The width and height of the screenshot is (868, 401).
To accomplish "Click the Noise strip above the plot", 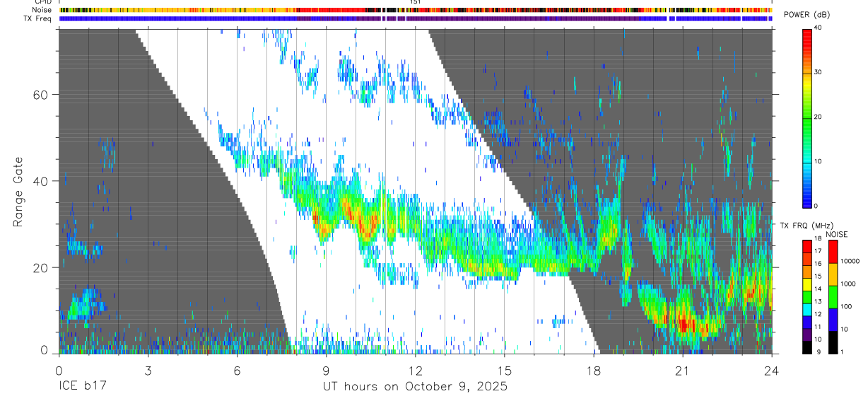I will [416, 11].
